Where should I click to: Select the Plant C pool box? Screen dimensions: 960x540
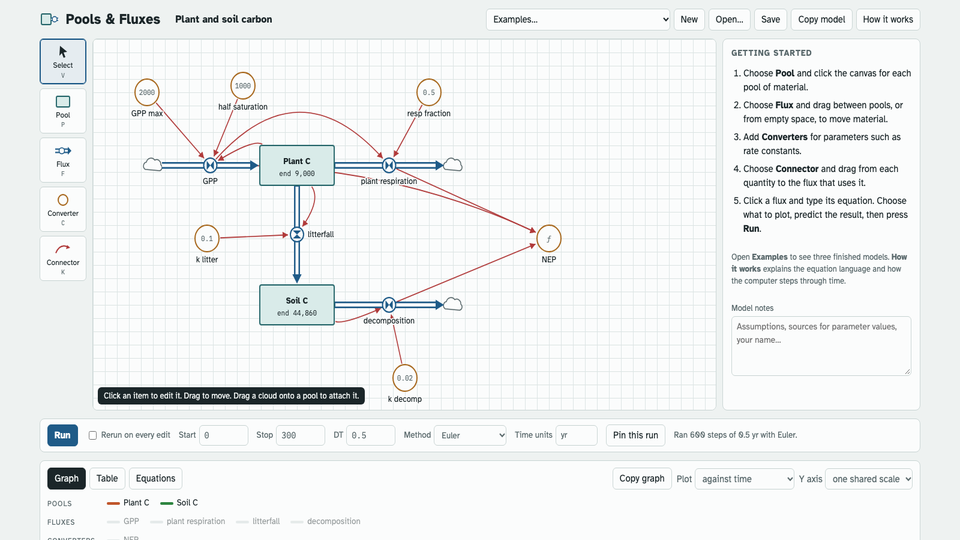(x=297, y=165)
